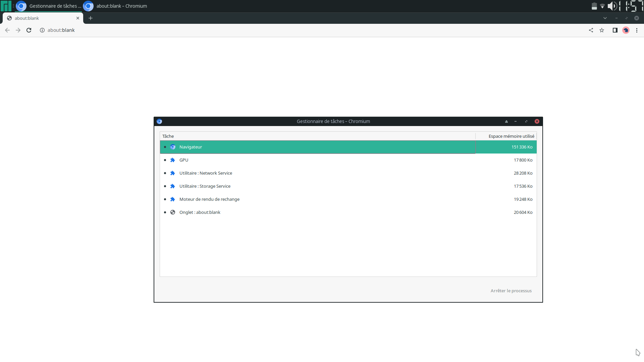This screenshot has width=644, height=362.
Task: Open the tab search chevron
Action: pos(605,18)
